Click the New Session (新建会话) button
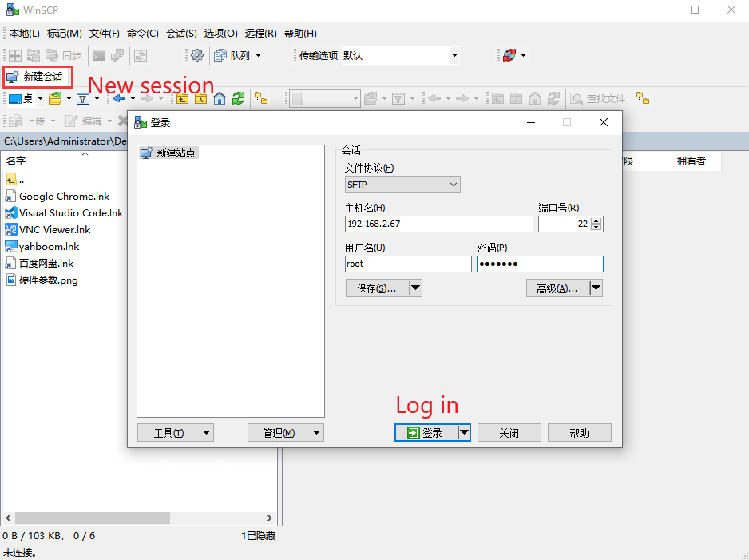 click(37, 77)
